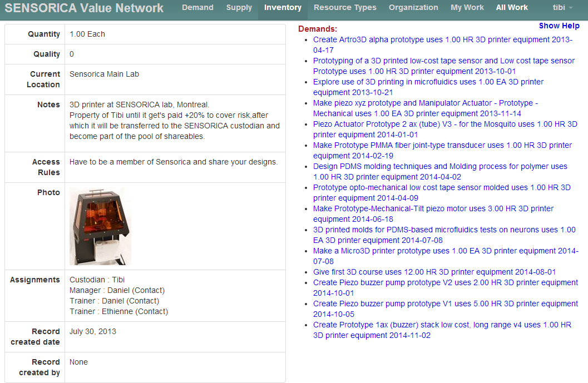Open the Organization menu item

[x=413, y=7]
